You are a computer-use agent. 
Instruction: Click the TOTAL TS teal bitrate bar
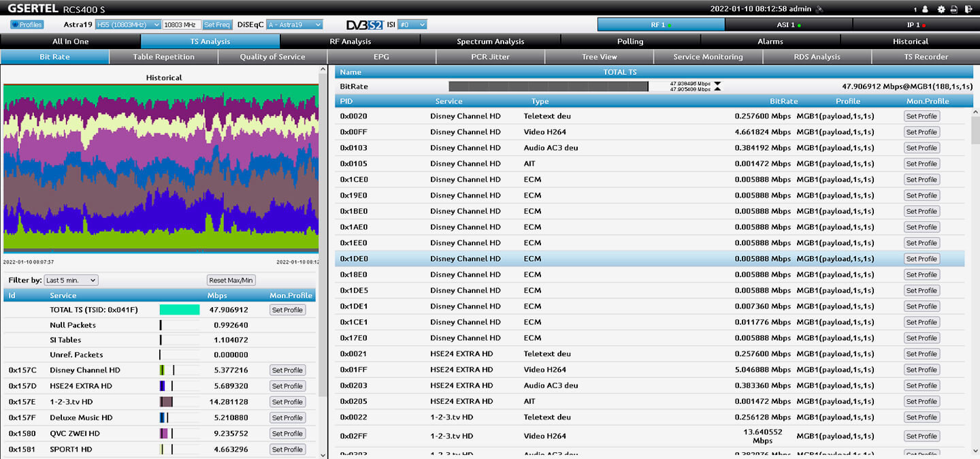(180, 310)
